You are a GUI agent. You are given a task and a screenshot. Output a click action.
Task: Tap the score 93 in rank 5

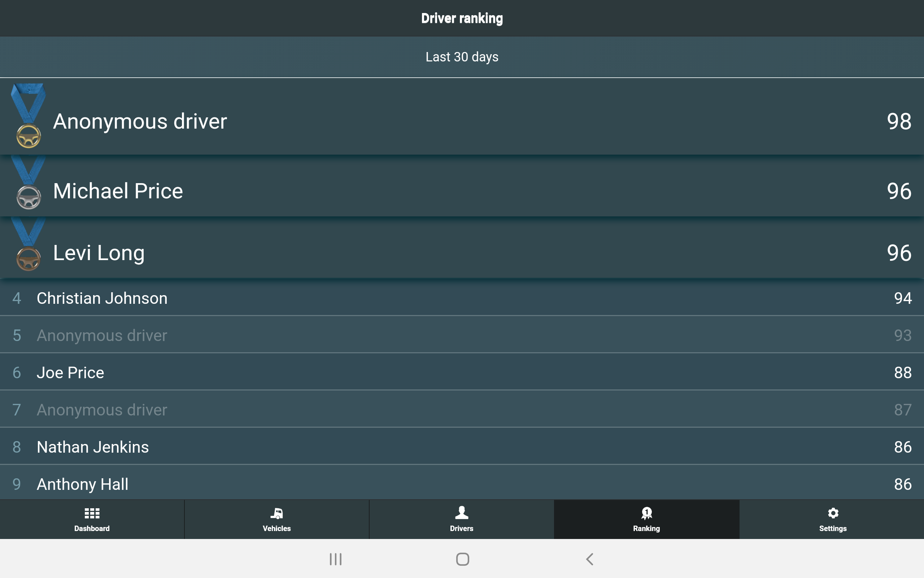click(903, 335)
